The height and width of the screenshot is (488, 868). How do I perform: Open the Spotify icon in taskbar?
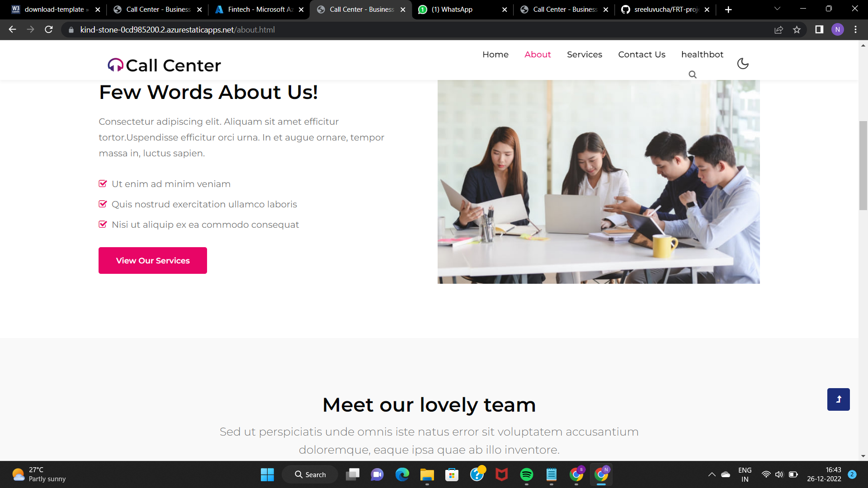pyautogui.click(x=527, y=474)
